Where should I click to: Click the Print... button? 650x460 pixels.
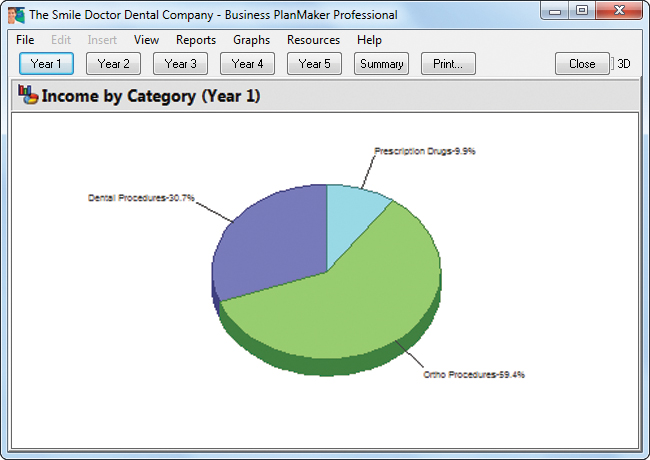click(x=448, y=63)
